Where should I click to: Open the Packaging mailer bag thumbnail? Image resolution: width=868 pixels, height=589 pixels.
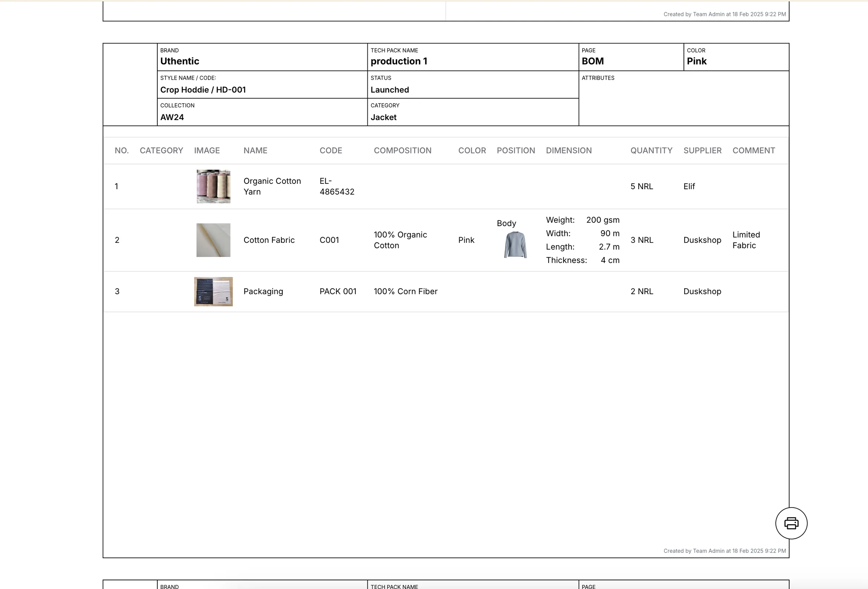pyautogui.click(x=213, y=292)
